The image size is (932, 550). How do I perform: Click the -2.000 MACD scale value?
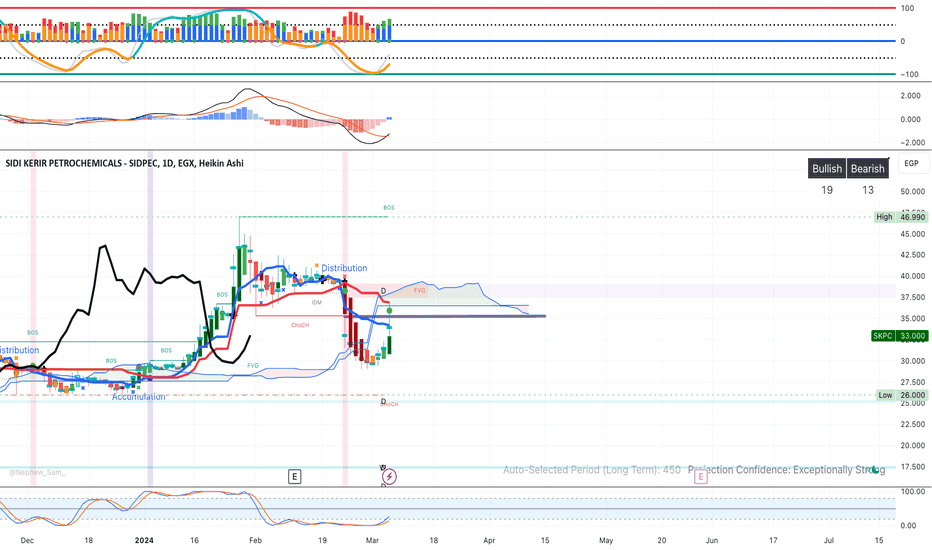pyautogui.click(x=909, y=143)
